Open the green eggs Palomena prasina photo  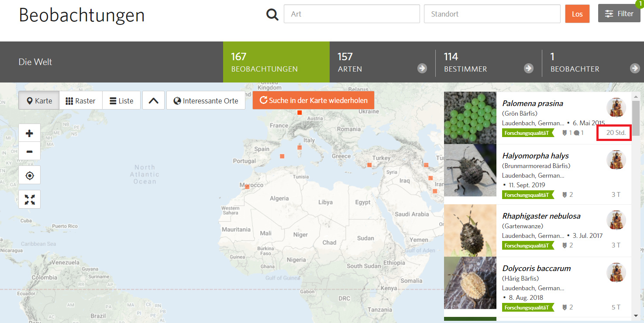(470, 118)
